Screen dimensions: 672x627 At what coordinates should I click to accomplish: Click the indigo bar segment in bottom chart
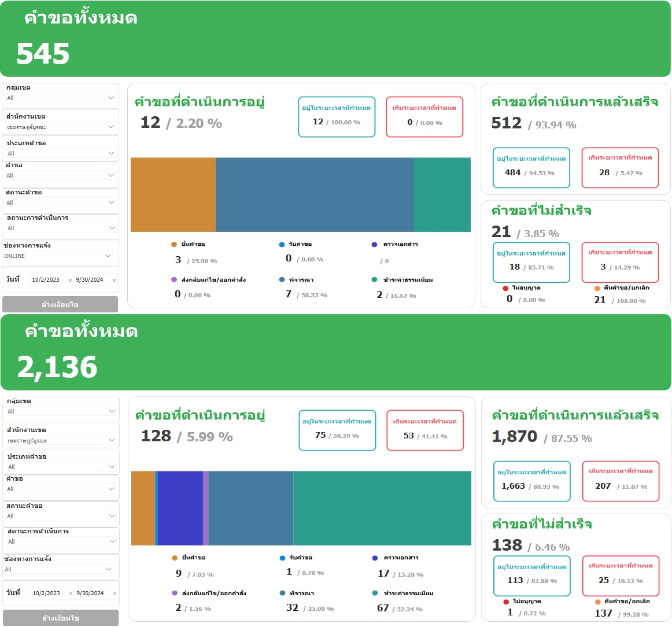click(x=180, y=508)
